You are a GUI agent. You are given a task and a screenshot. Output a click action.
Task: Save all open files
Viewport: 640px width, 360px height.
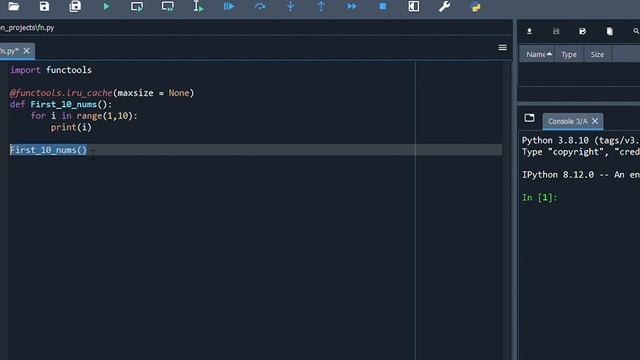[x=75, y=6]
